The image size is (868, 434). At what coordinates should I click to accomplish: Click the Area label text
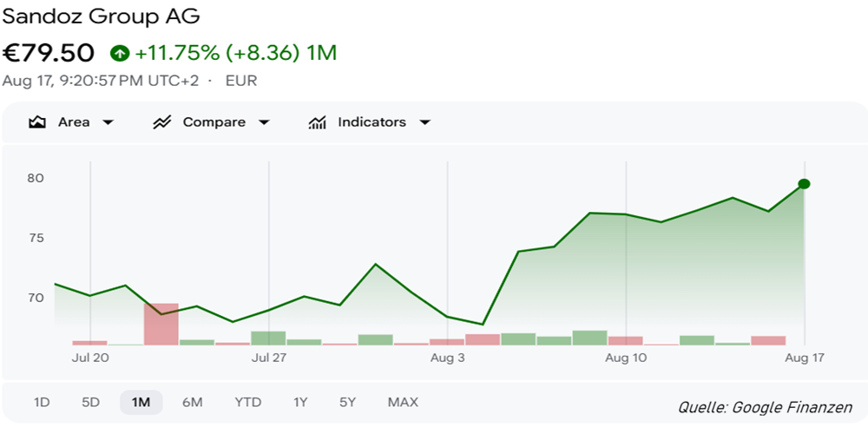74,122
